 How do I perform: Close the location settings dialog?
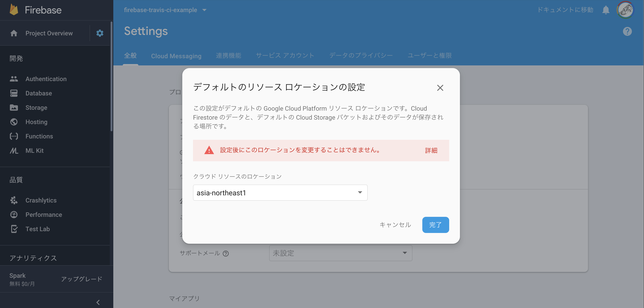[440, 87]
